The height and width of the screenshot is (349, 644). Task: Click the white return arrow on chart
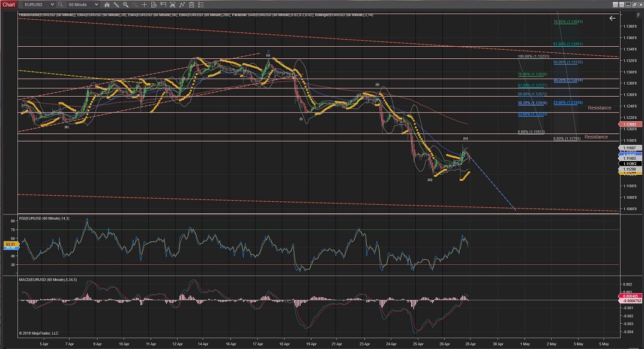point(612,18)
